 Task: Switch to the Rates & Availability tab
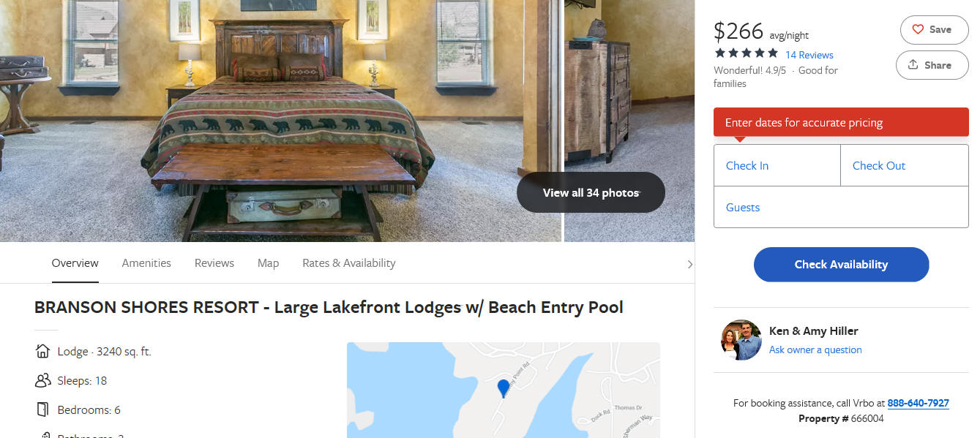tap(349, 263)
